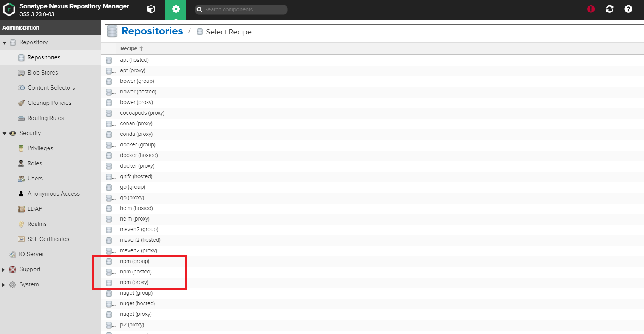This screenshot has height=334, width=644.
Task: Choose the maven2 (group) recipe
Action: pos(139,229)
